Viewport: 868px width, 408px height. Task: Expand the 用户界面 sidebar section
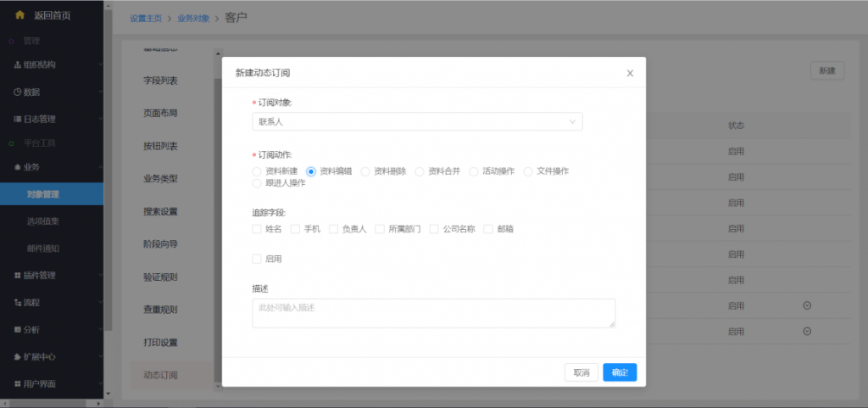pyautogui.click(x=51, y=383)
